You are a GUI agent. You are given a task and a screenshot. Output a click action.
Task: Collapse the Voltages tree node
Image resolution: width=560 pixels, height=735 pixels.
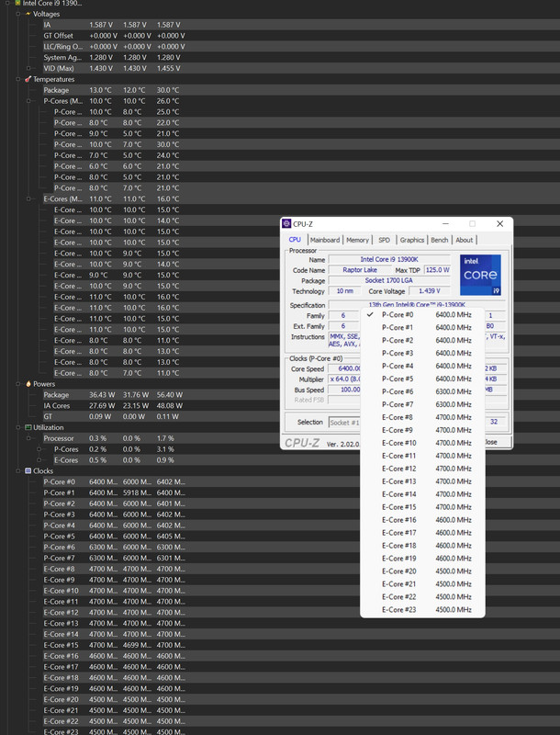pyautogui.click(x=18, y=14)
